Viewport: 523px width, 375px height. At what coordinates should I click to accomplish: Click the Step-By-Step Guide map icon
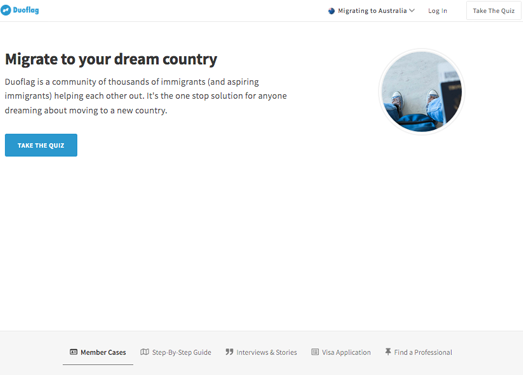[x=144, y=352]
